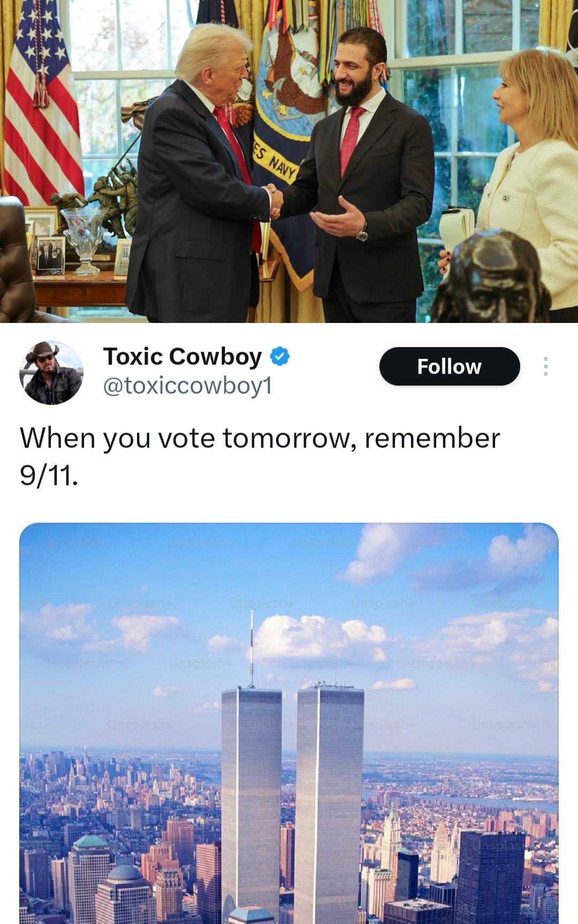Open the three-dot more options menu

(x=545, y=366)
